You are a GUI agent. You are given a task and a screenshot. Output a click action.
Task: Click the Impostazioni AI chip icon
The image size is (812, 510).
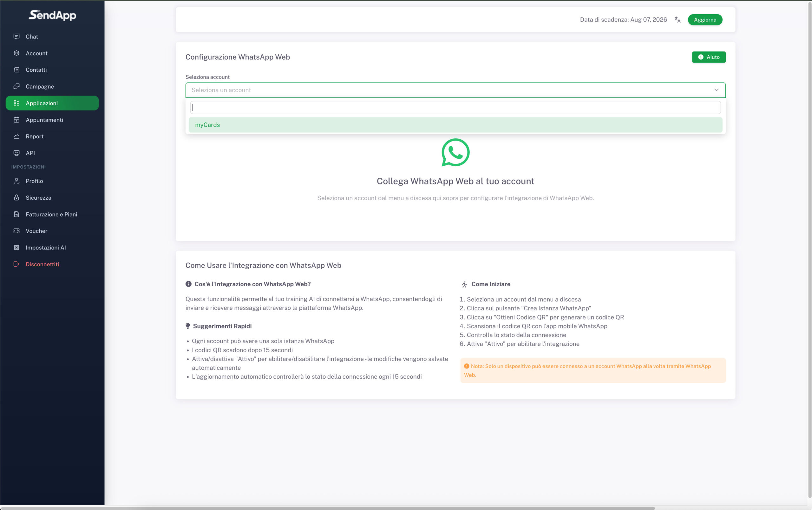[x=16, y=248]
